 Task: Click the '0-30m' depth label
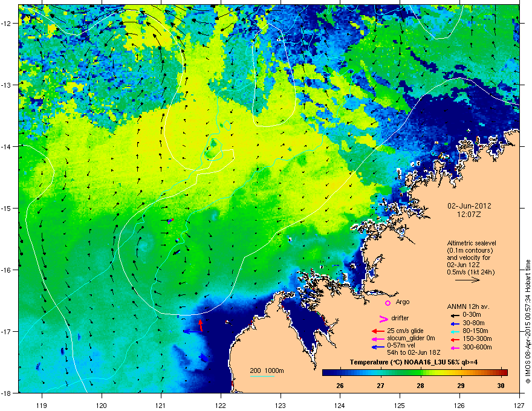pos(472,315)
